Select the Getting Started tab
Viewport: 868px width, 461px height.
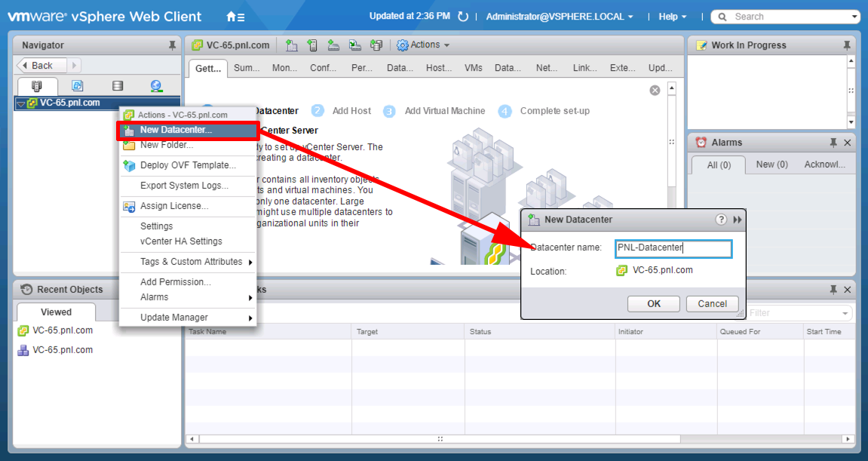pyautogui.click(x=208, y=69)
